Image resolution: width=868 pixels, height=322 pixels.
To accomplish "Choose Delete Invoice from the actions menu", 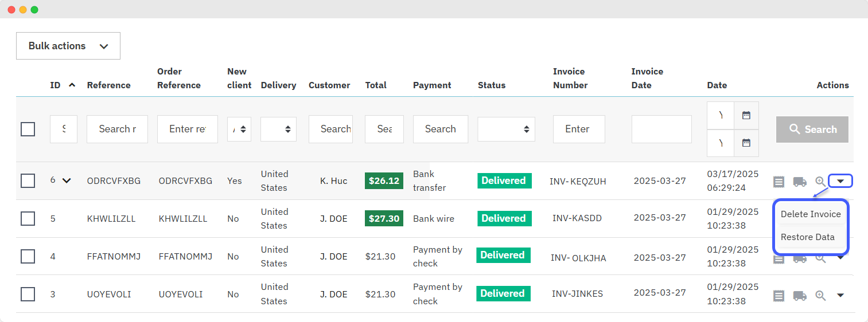I will 810,214.
